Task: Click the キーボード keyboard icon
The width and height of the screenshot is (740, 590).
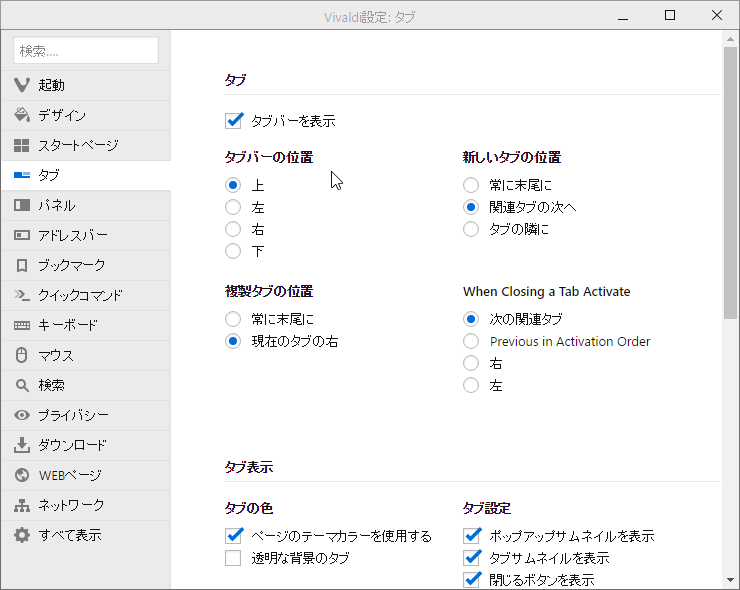Action: 22,325
